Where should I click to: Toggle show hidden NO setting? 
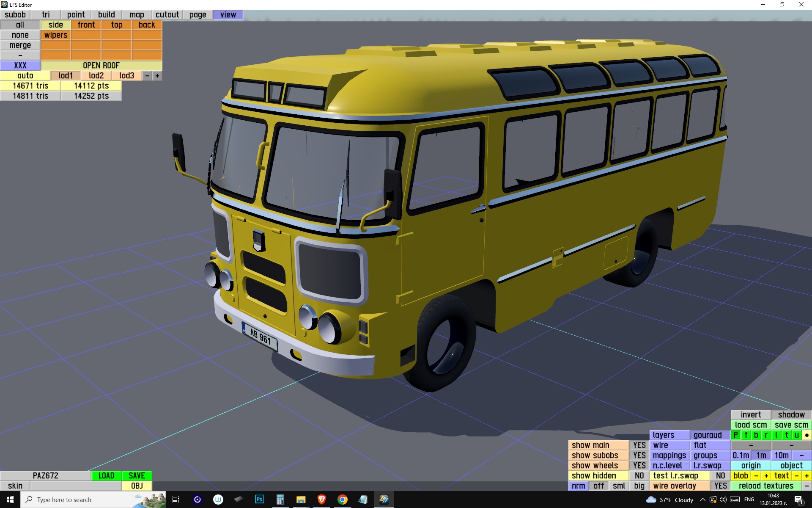639,476
